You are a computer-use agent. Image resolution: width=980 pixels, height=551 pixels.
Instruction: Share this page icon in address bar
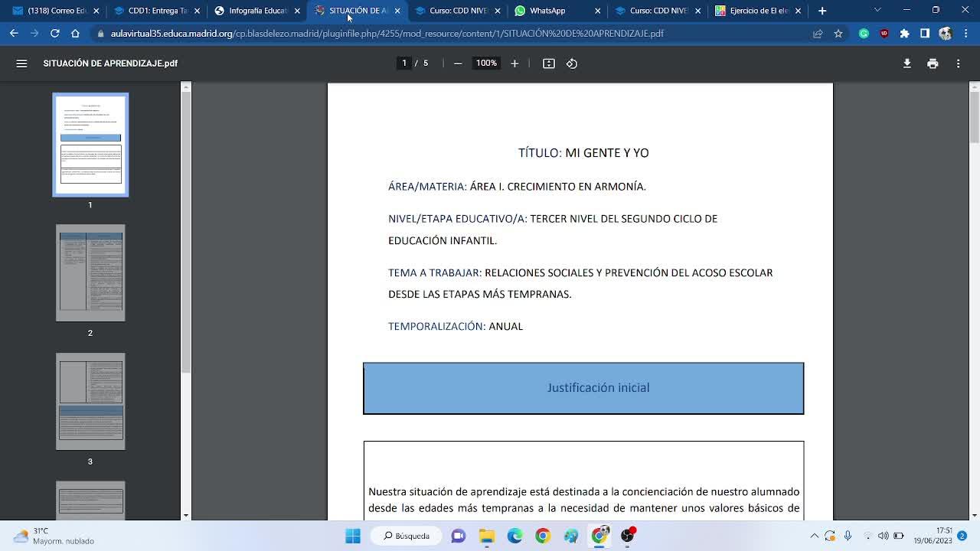point(818,34)
